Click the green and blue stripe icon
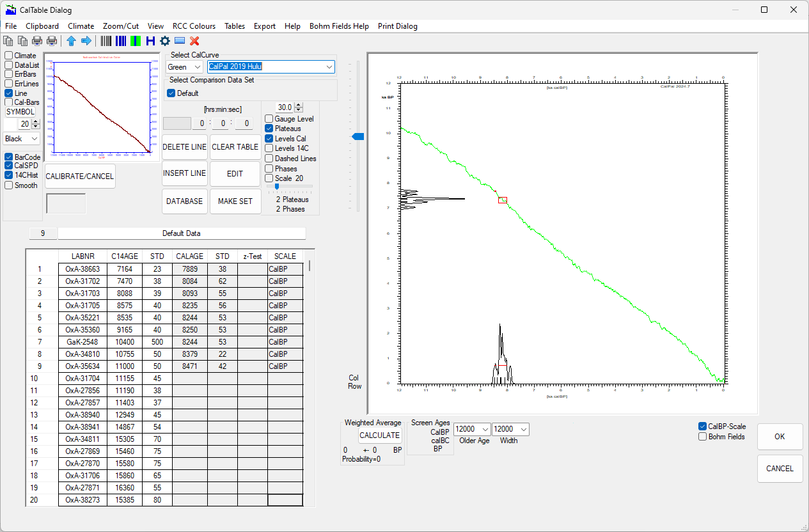Screen dimensions: 809x532 coord(136,41)
